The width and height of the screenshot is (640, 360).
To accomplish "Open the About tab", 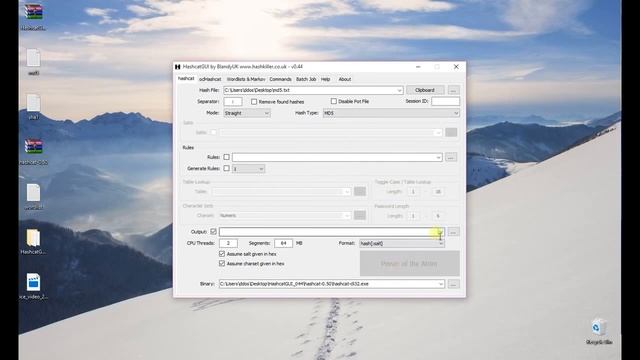I will pyautogui.click(x=344, y=79).
